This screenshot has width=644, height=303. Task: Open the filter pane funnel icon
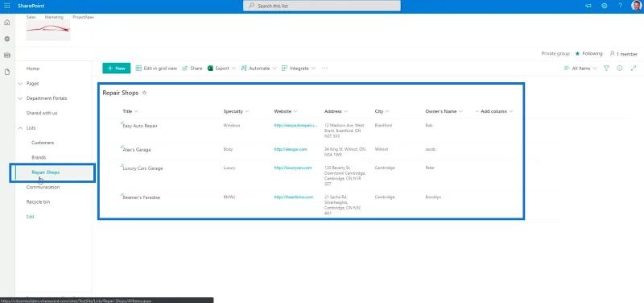[606, 68]
